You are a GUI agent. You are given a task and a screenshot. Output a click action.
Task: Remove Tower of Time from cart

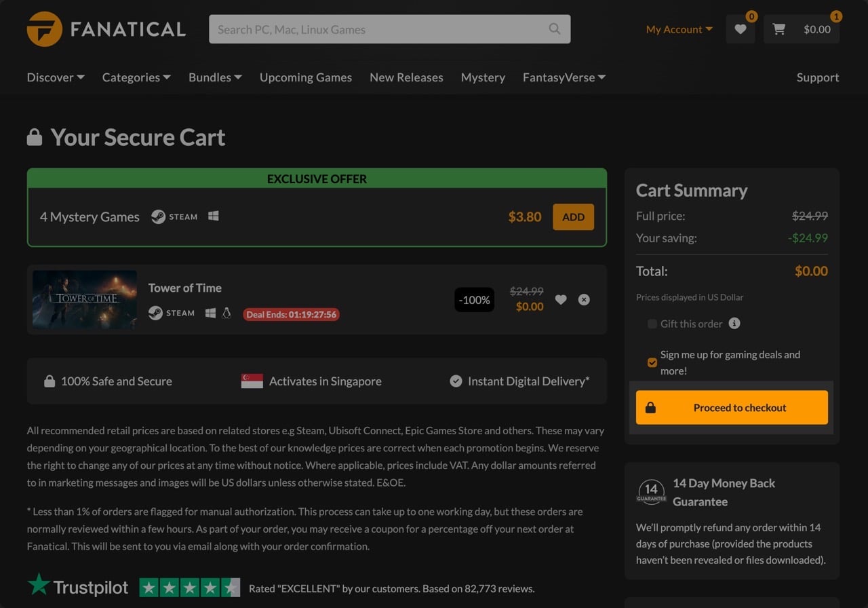coord(584,299)
